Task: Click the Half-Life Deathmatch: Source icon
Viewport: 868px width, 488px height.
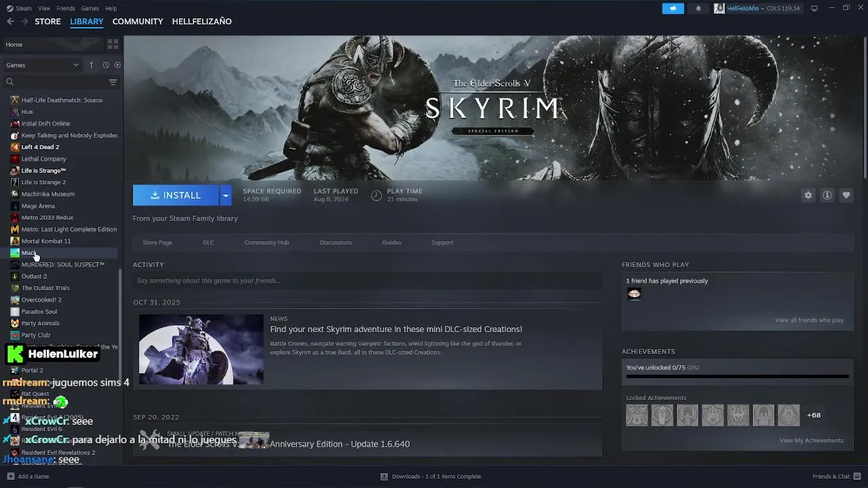Action: (15, 100)
